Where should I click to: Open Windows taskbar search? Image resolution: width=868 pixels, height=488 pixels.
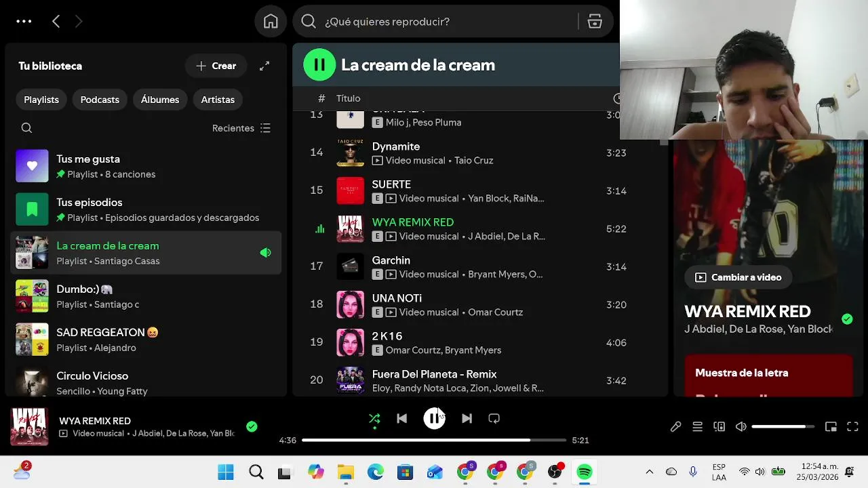pos(256,472)
